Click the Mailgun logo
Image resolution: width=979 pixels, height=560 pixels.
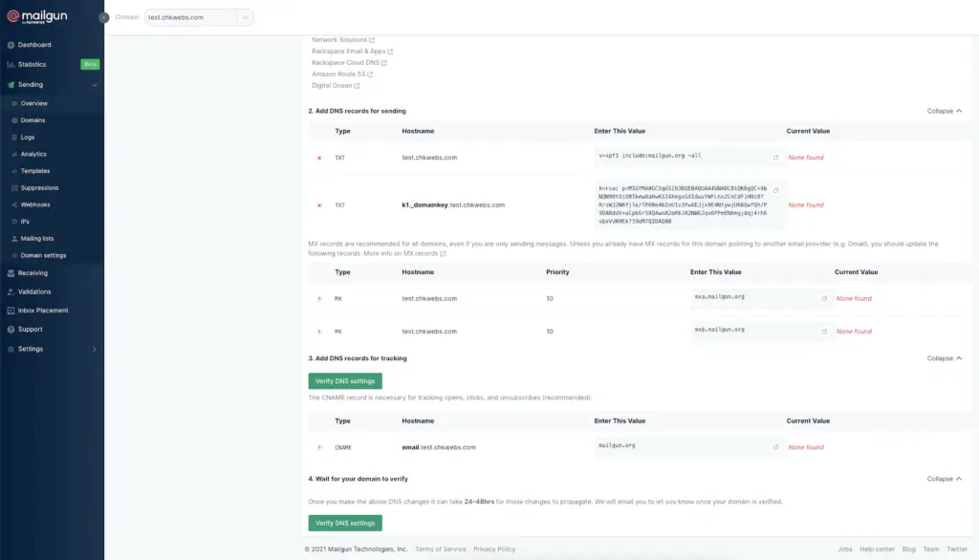[48, 16]
